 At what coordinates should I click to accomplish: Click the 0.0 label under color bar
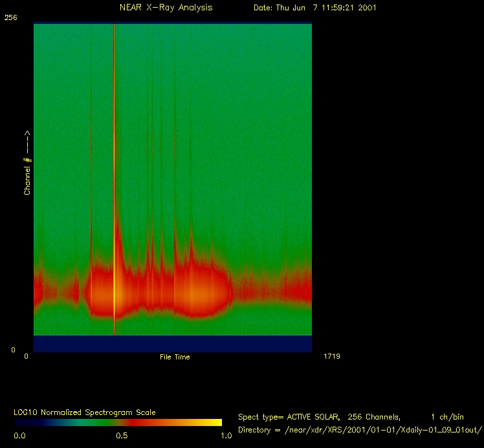pos(19,436)
